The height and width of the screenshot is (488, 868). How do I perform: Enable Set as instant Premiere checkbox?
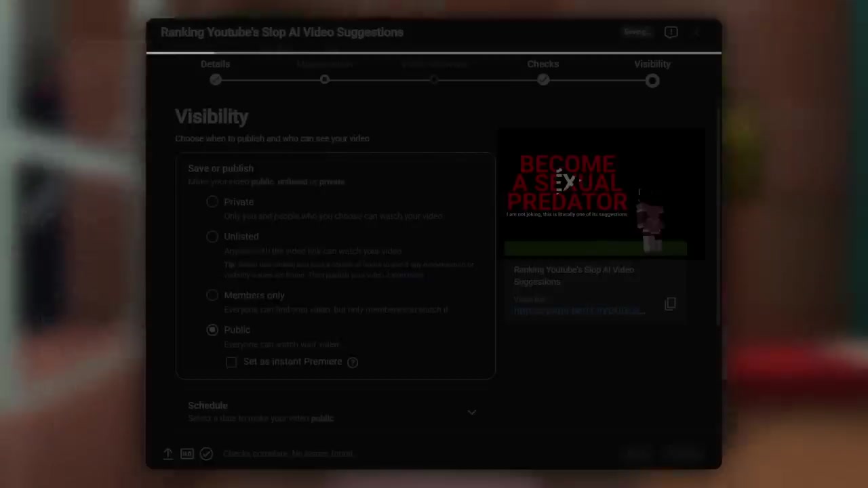(x=231, y=362)
